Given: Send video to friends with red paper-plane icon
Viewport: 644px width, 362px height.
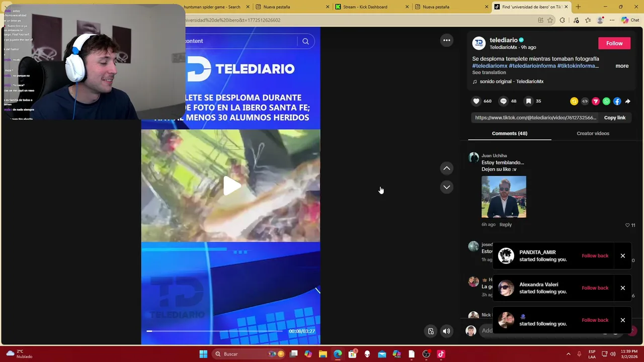Looking at the screenshot, I should [x=596, y=101].
